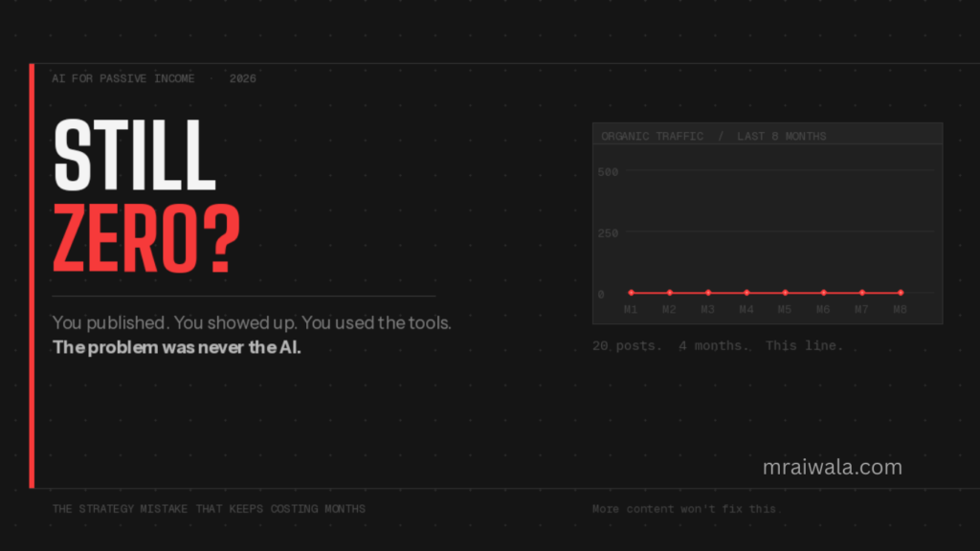Screen dimensions: 980x551
Task: Click the red data point above M1
Action: point(631,293)
